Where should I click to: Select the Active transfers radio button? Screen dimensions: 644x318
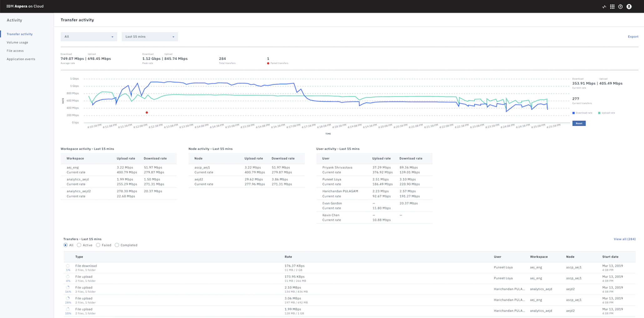coord(79,245)
